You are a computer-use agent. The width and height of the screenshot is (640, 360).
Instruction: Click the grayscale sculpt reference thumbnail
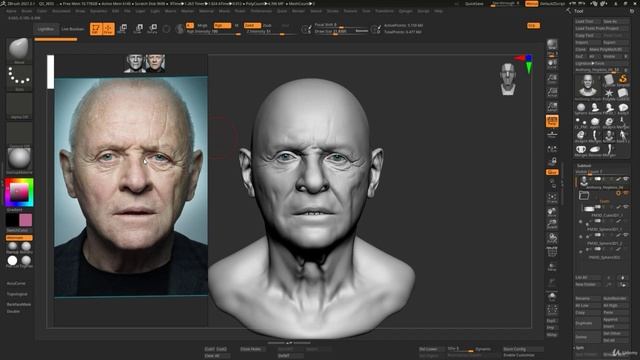pos(135,63)
